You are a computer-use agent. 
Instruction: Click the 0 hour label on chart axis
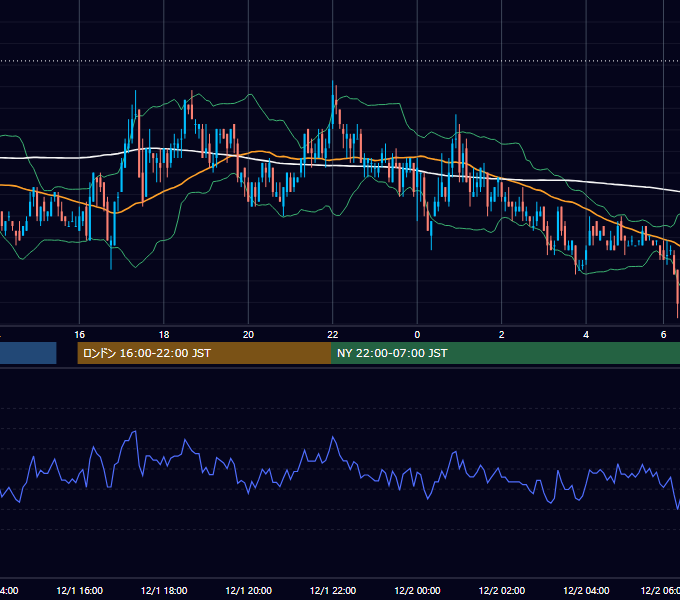pos(417,335)
